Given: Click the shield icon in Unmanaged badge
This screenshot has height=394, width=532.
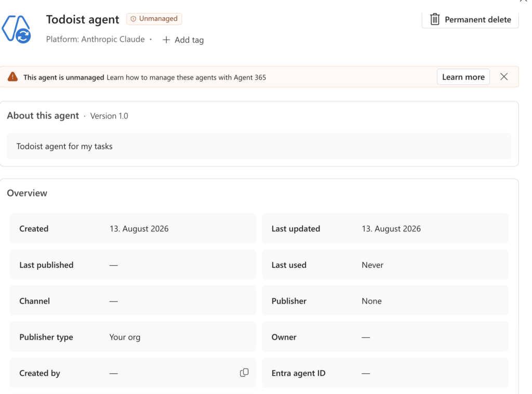Looking at the screenshot, I should click(134, 19).
